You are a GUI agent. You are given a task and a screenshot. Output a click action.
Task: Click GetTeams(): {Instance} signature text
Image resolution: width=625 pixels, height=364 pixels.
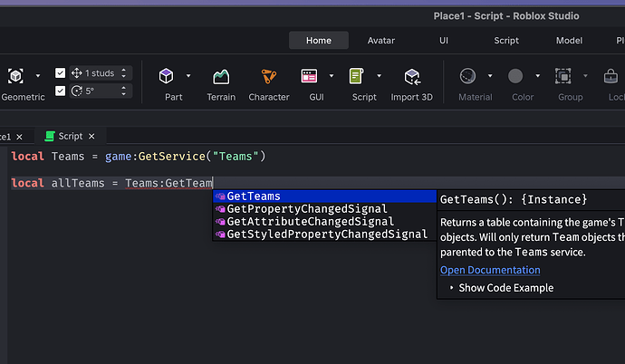click(514, 199)
